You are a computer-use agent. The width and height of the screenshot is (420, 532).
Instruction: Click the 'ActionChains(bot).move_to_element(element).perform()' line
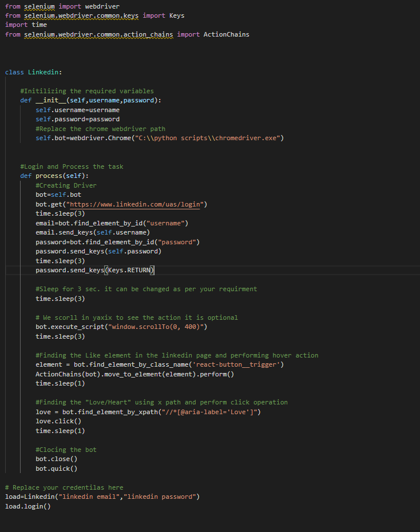134,374
